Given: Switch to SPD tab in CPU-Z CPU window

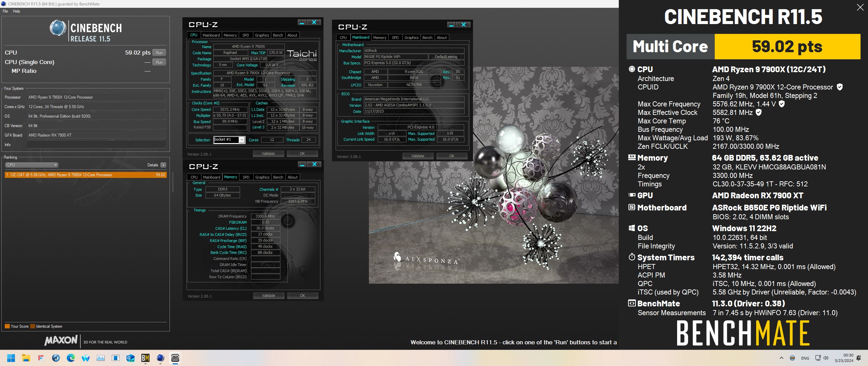Looking at the screenshot, I should point(246,35).
